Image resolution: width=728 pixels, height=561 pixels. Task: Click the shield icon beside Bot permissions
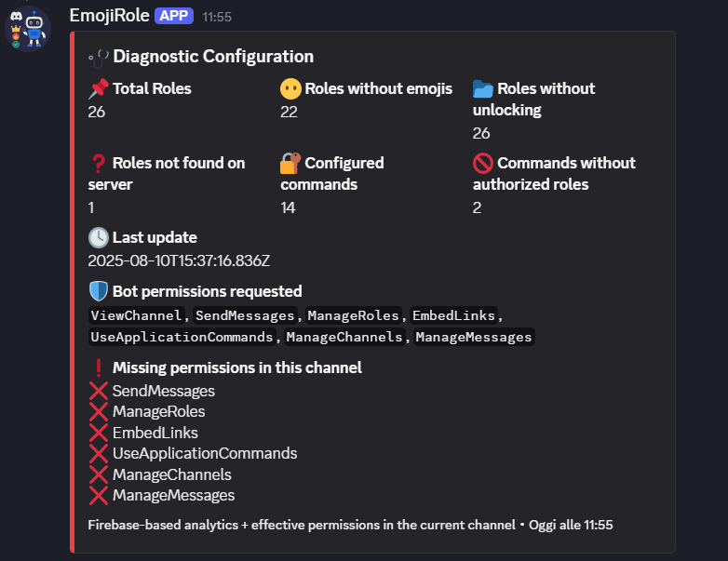pos(99,292)
